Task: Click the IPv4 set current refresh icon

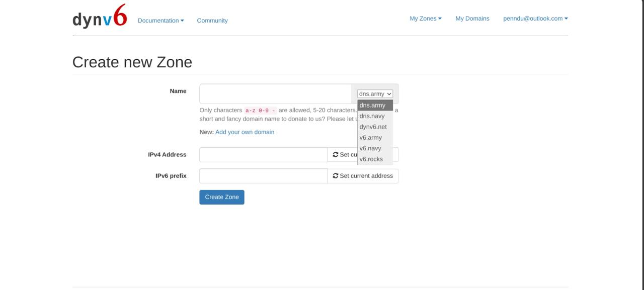Action: [336, 155]
